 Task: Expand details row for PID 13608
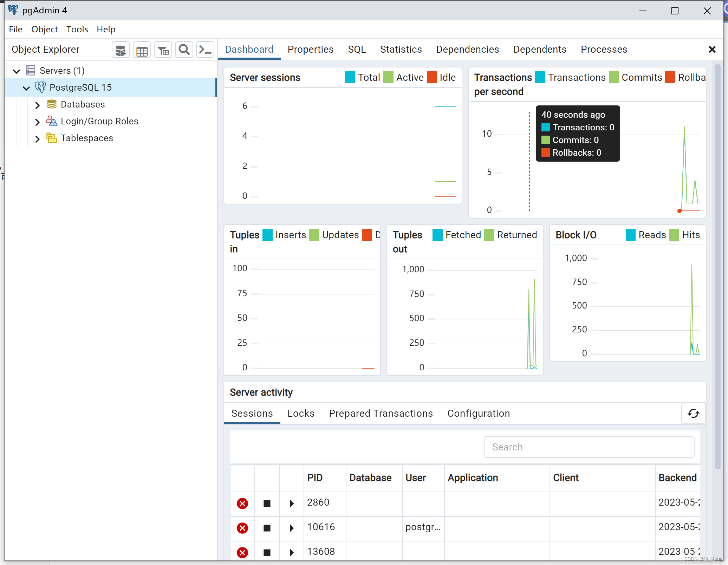(x=292, y=553)
